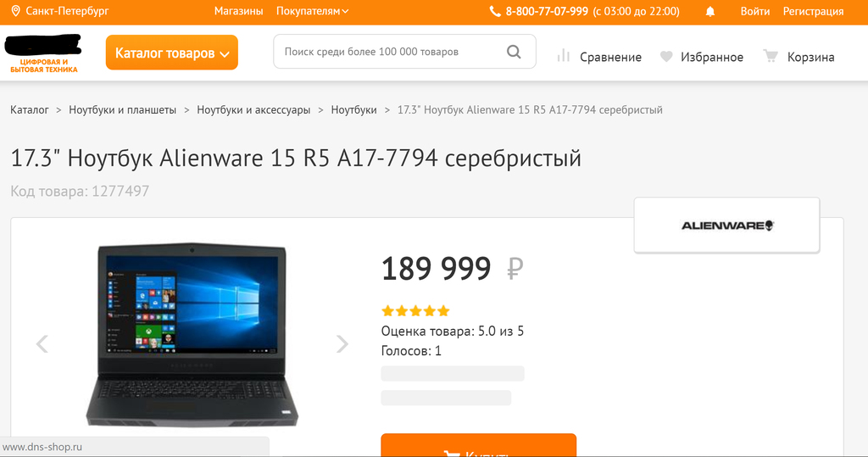Click the location pin icon
Image resolution: width=868 pixels, height=457 pixels.
(15, 11)
